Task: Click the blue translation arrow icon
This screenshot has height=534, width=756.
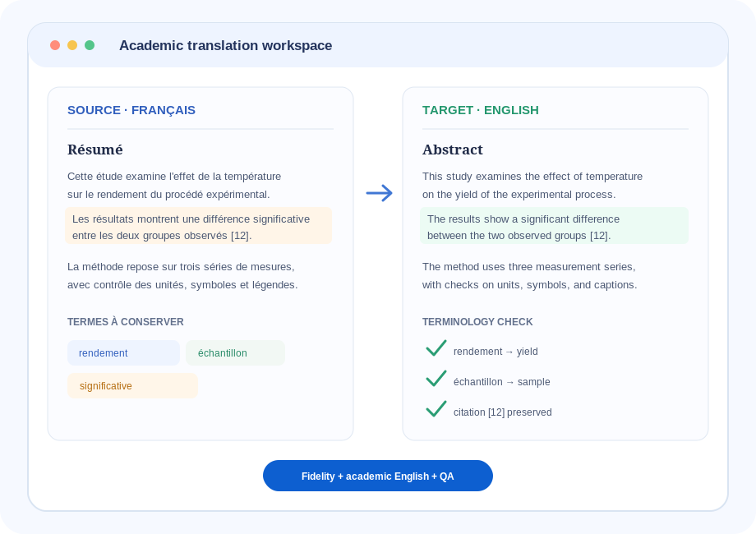Action: point(380,193)
